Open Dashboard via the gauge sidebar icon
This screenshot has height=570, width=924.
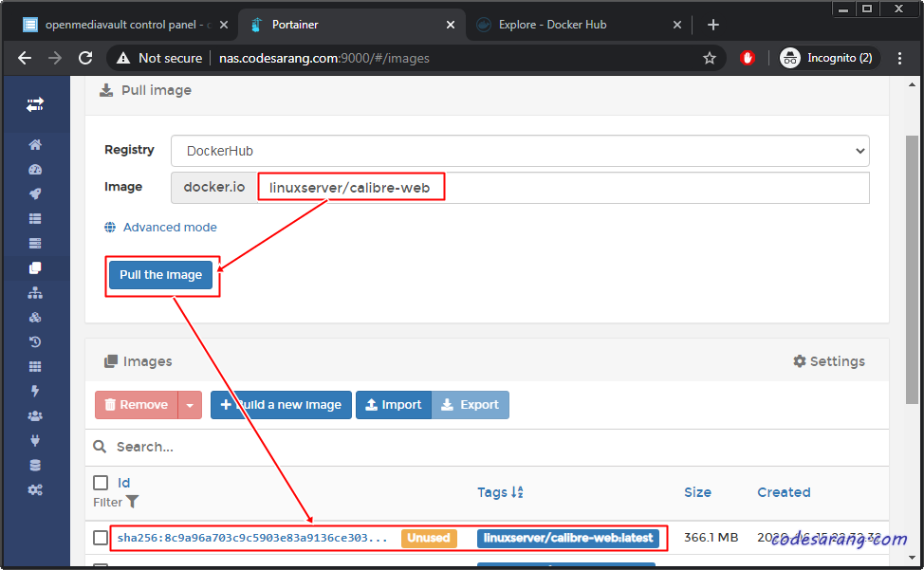(x=35, y=170)
